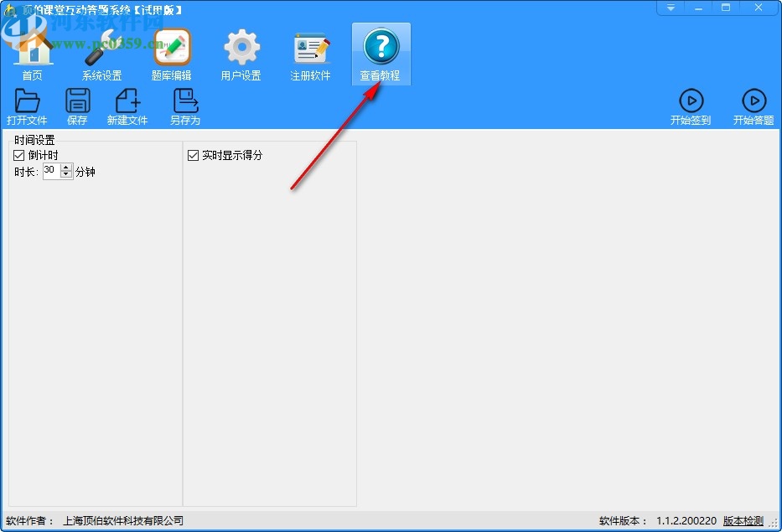Start sign-in with 开始签到

point(691,106)
